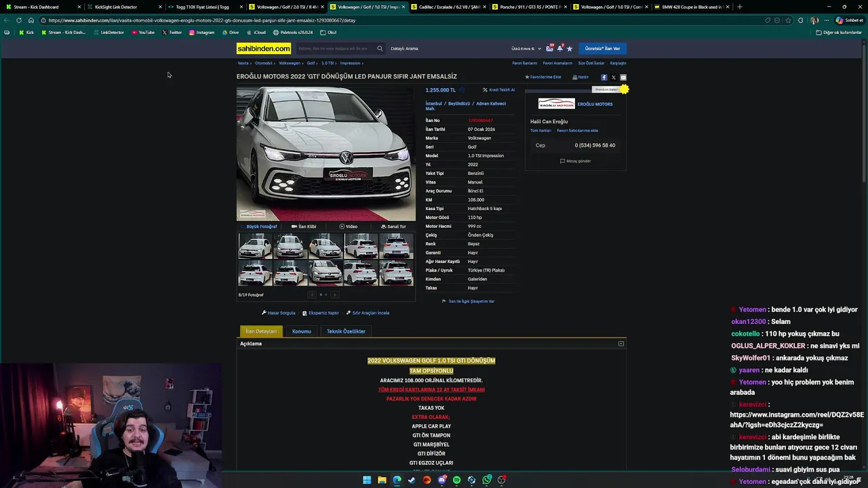The width and height of the screenshot is (868, 488).
Task: Click Instagram reel link in chat
Action: tap(796, 420)
